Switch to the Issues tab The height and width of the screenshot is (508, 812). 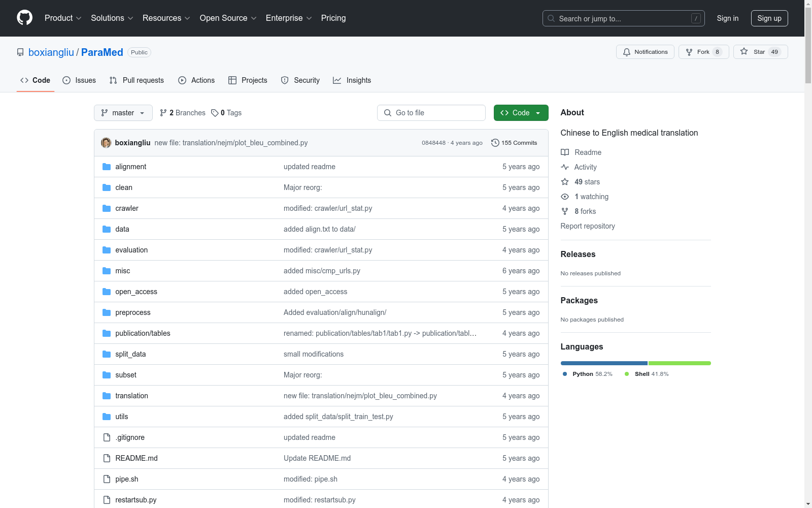79,80
